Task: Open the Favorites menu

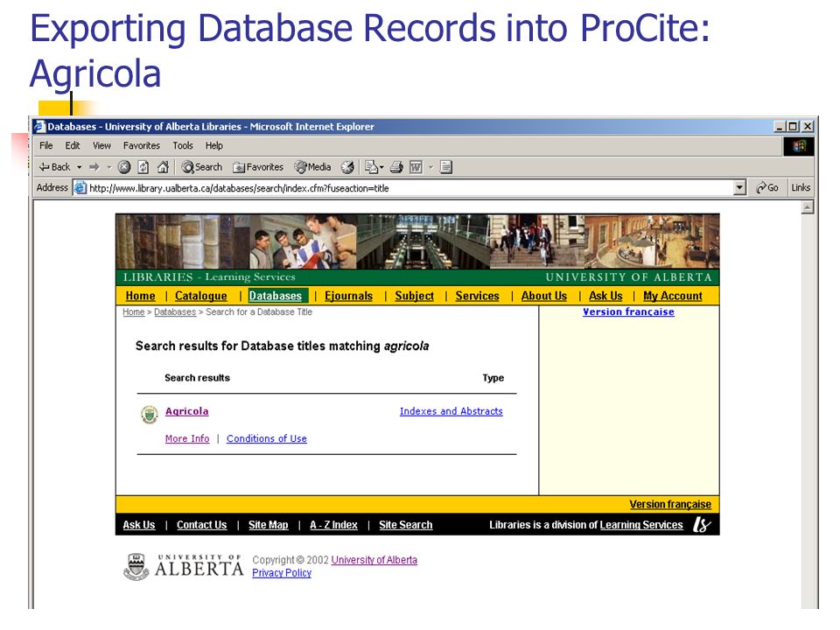Action: [142, 146]
